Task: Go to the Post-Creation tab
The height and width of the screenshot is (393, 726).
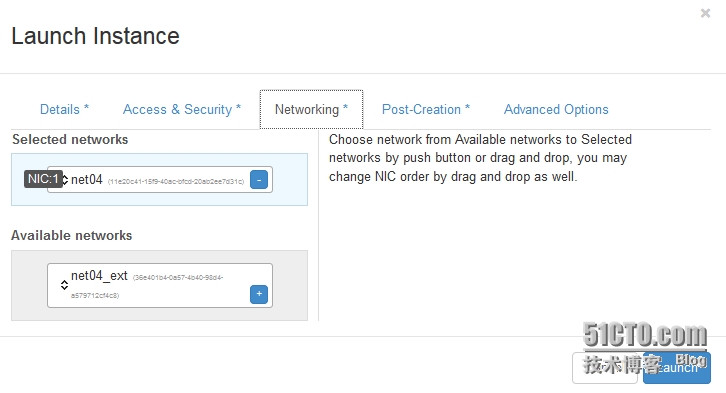Action: 426,110
